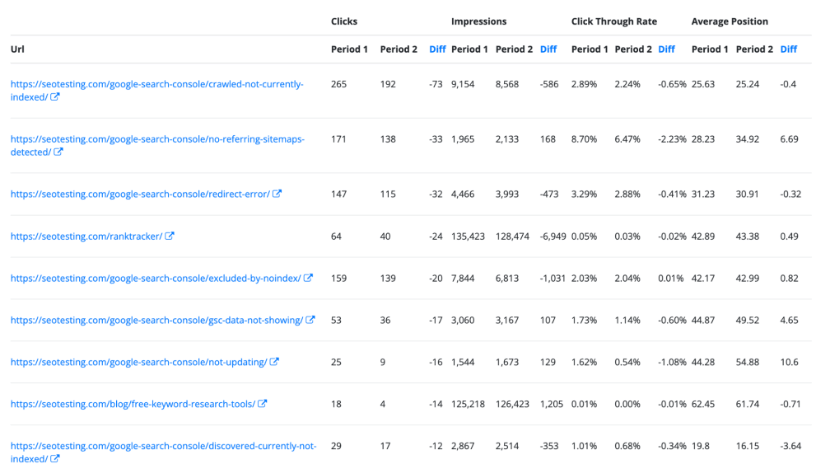Open external icon for free-keyword-research-tools URL

click(263, 404)
